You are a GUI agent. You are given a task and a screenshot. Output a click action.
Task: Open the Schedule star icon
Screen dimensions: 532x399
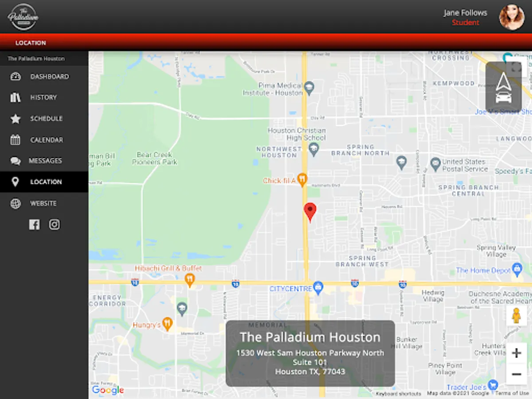(15, 118)
